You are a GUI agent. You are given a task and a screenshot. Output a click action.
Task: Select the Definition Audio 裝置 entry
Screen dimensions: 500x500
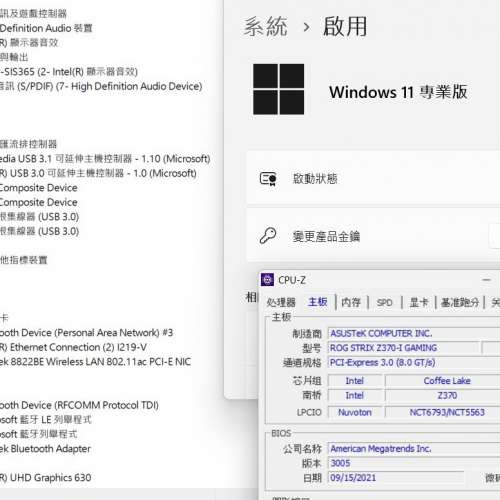[x=46, y=28]
